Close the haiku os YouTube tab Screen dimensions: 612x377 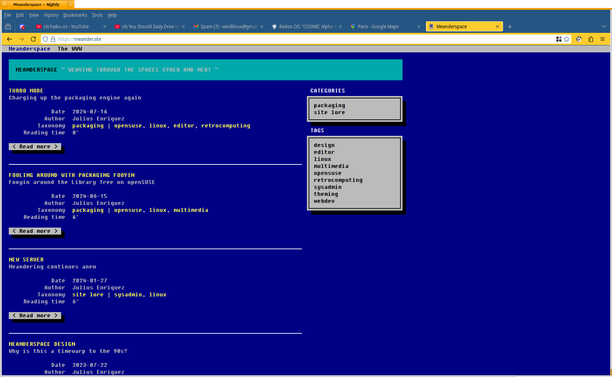[x=104, y=27]
